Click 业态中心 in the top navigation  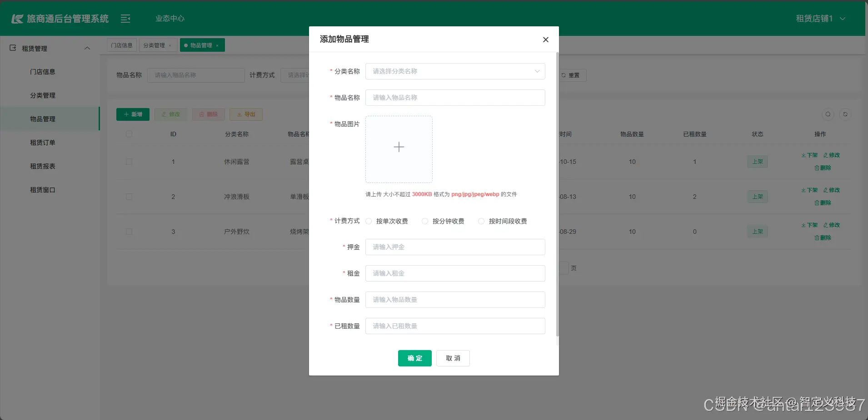[x=170, y=19]
